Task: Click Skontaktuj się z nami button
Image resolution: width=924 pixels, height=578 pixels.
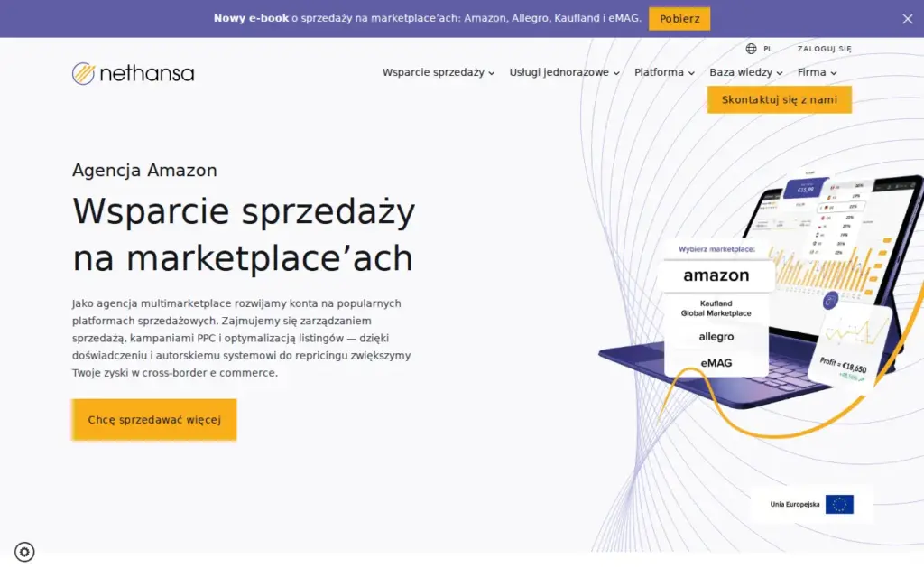Action: tap(779, 99)
